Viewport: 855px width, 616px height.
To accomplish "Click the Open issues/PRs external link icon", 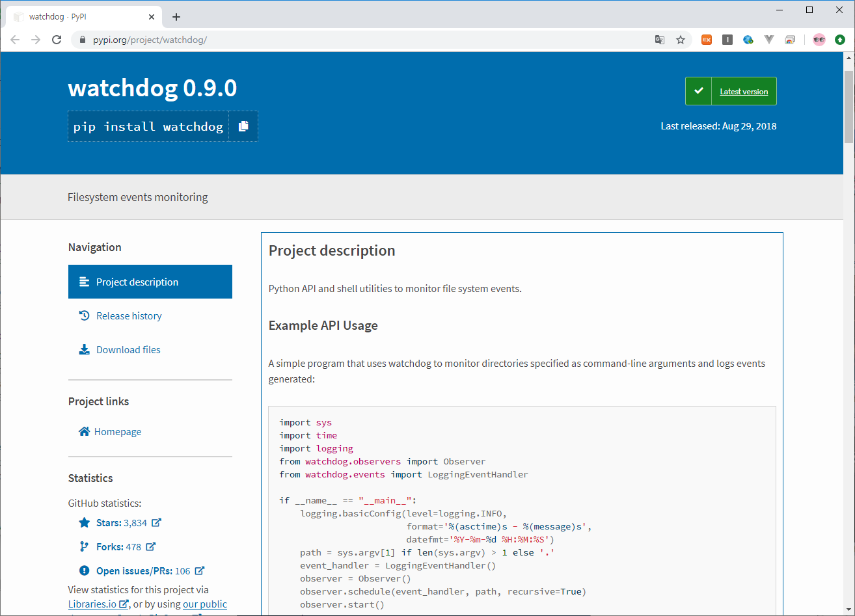I will pyautogui.click(x=200, y=570).
